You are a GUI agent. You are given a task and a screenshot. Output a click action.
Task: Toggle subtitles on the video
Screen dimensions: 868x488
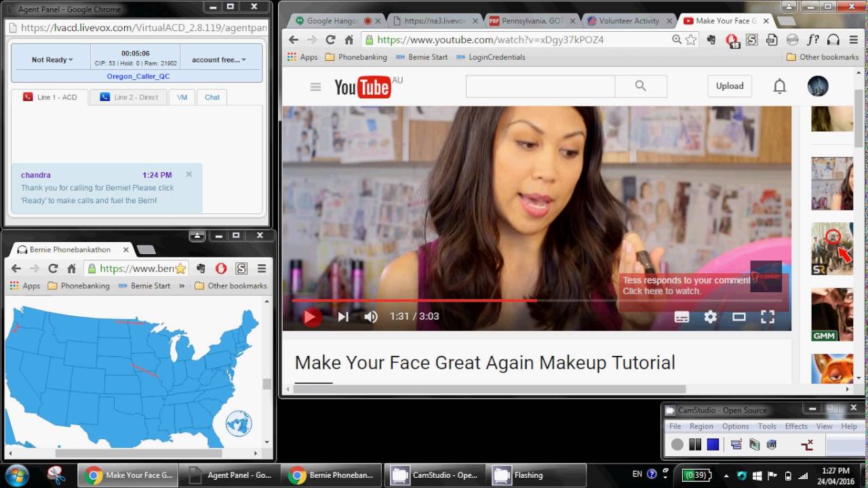click(x=682, y=317)
